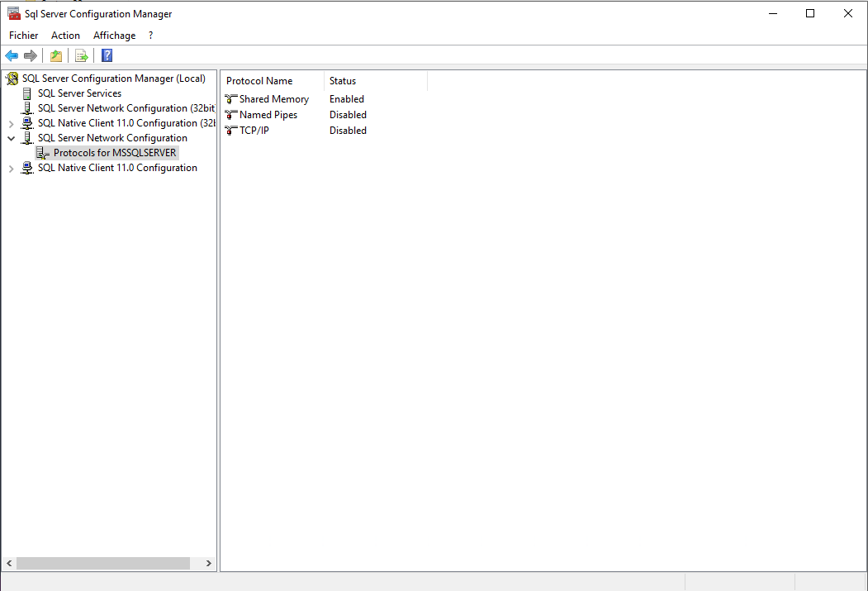This screenshot has width=868, height=591.
Task: Click the tree pane scroll-right arrow
Action: 209,563
